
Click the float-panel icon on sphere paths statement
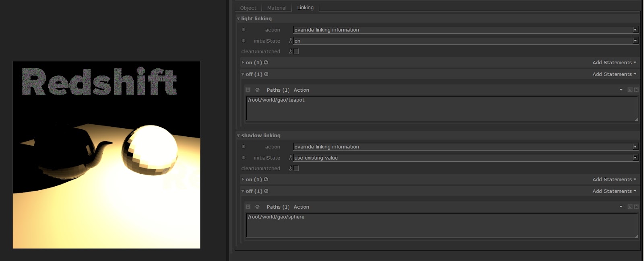coord(630,207)
